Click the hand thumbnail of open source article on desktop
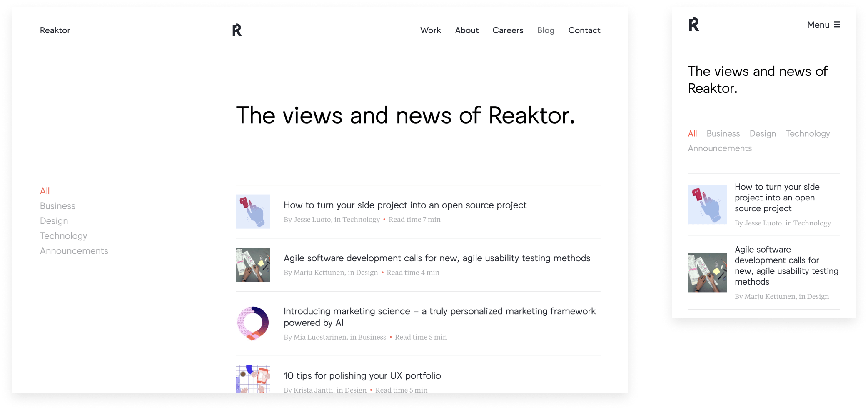Viewport: 868px width, 410px height. point(253,211)
